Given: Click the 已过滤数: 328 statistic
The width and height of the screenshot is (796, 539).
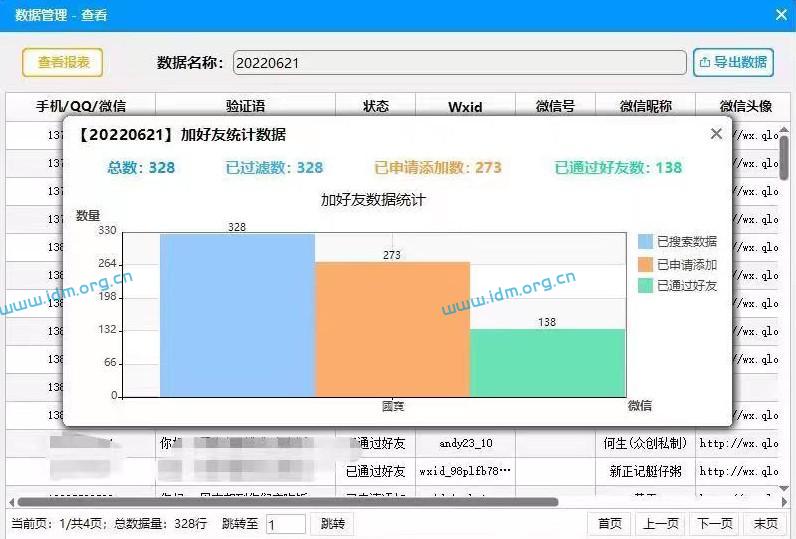Looking at the screenshot, I should (x=274, y=167).
